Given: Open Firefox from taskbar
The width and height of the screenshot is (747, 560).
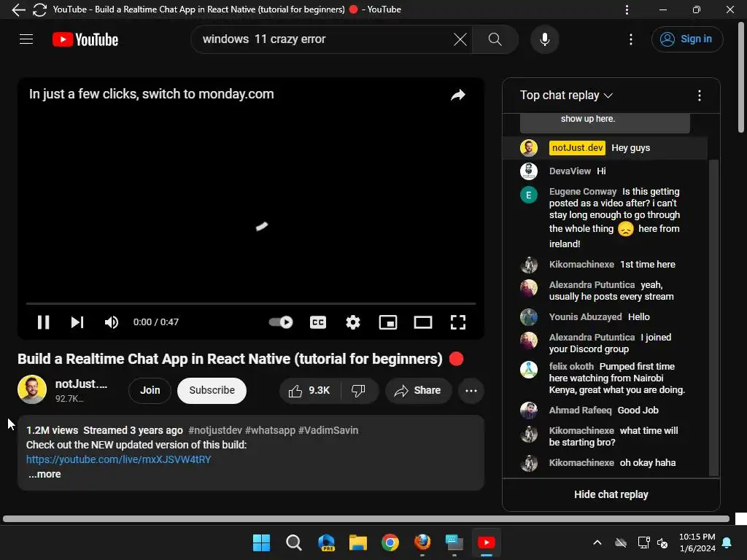Looking at the screenshot, I should point(422,542).
